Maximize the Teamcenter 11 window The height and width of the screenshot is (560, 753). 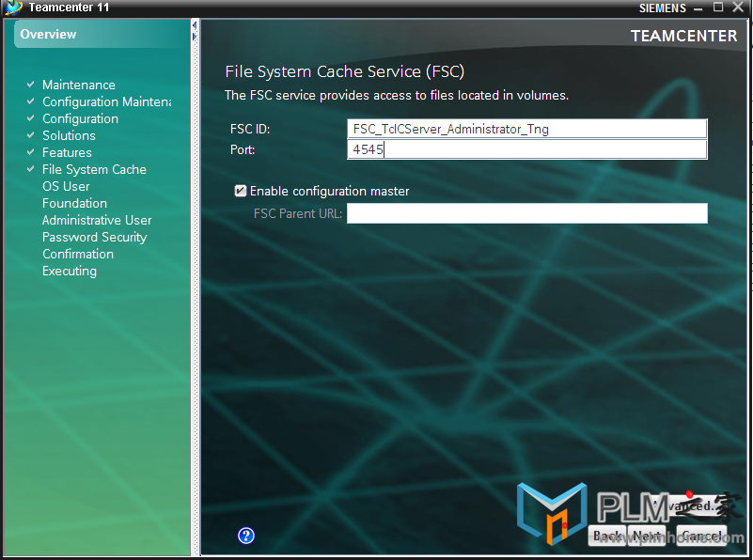718,8
